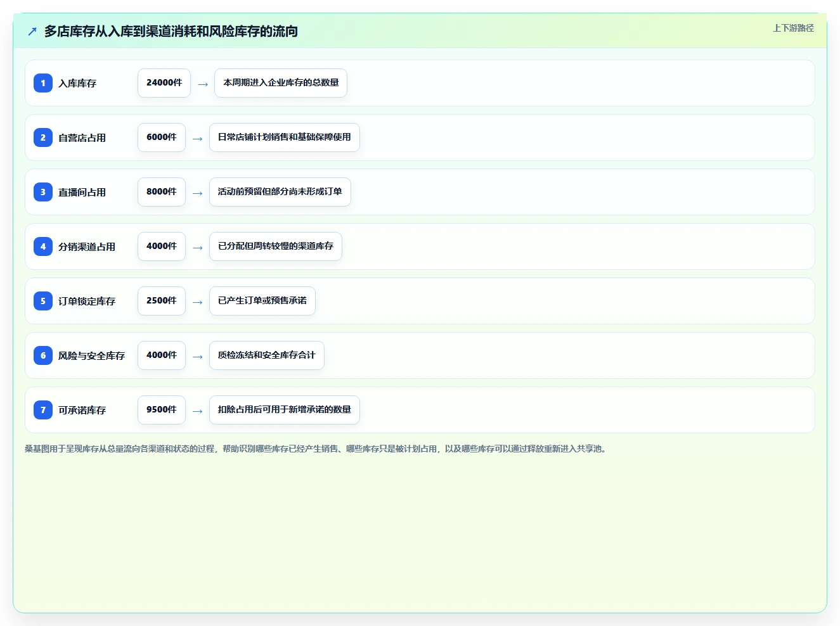The height and width of the screenshot is (626, 840).
Task: Click the footnote starting with 桑基图用于呈现
Action: coord(317,449)
